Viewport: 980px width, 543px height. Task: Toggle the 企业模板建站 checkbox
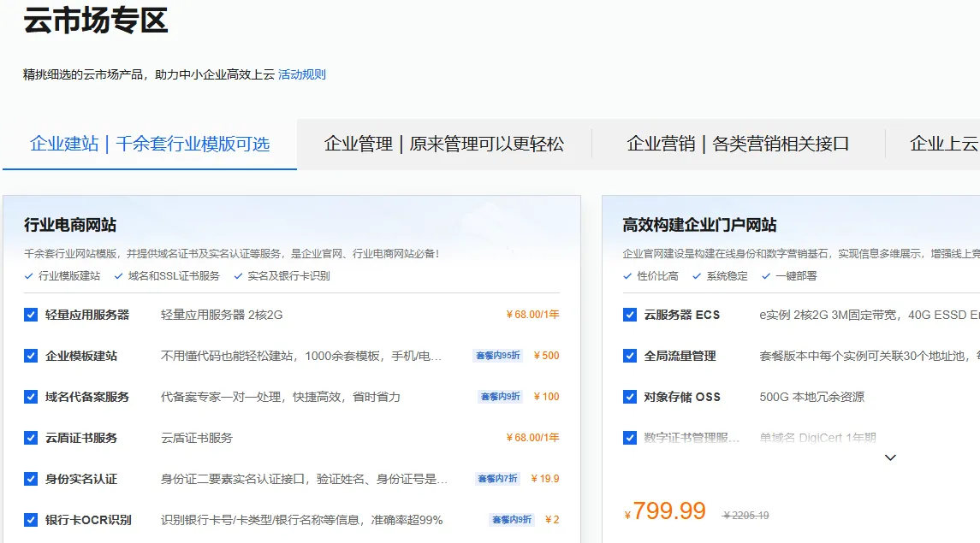(x=31, y=355)
